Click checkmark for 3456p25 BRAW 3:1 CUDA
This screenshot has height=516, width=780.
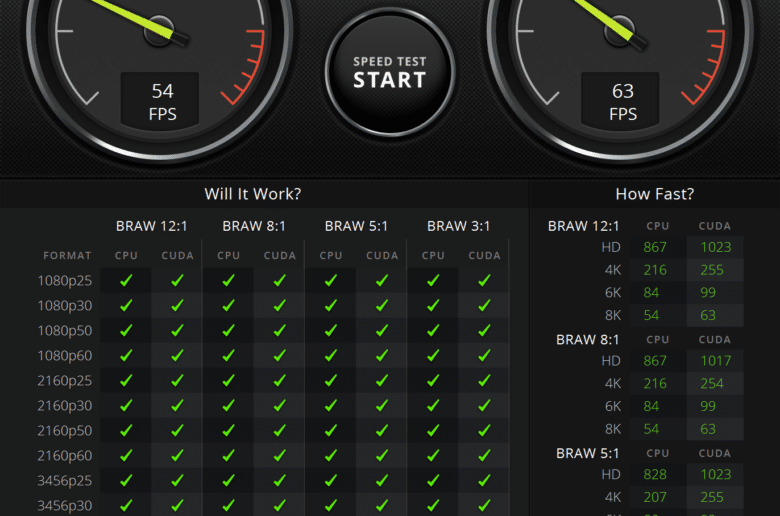(485, 481)
